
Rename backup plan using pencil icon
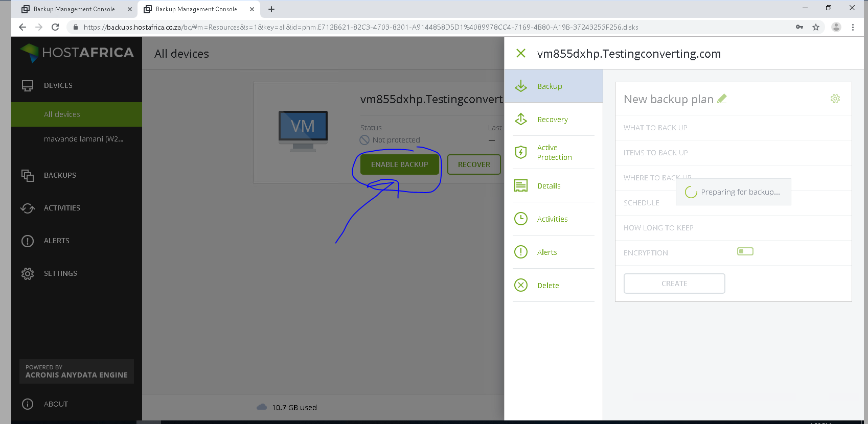tap(722, 99)
